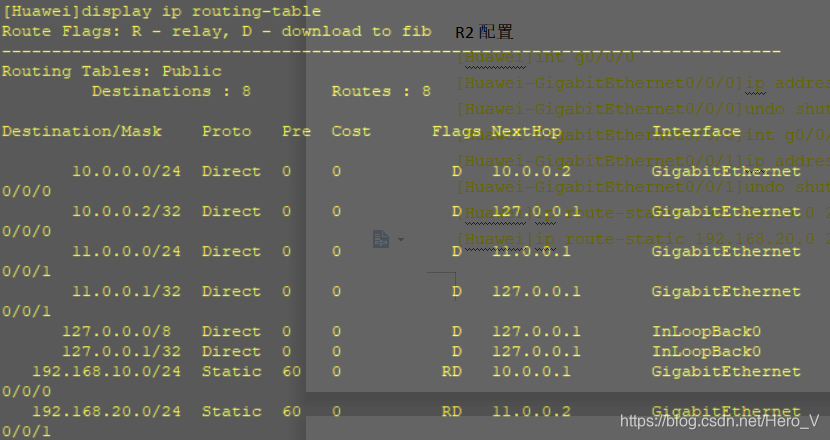Click 'GigabitEthernet' interface in 11.0.0.1/32 row
The image size is (830, 440).
point(726,291)
